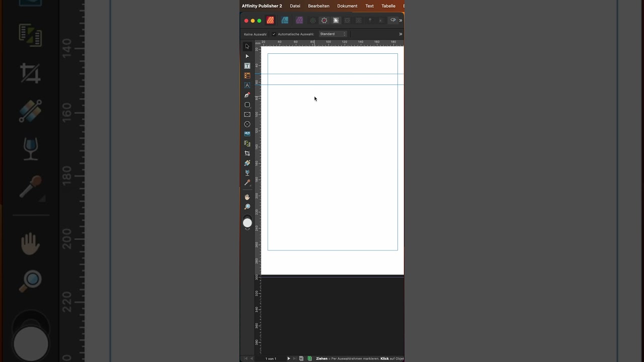This screenshot has width=644, height=362.
Task: Select the View hand tool
Action: coord(247,197)
